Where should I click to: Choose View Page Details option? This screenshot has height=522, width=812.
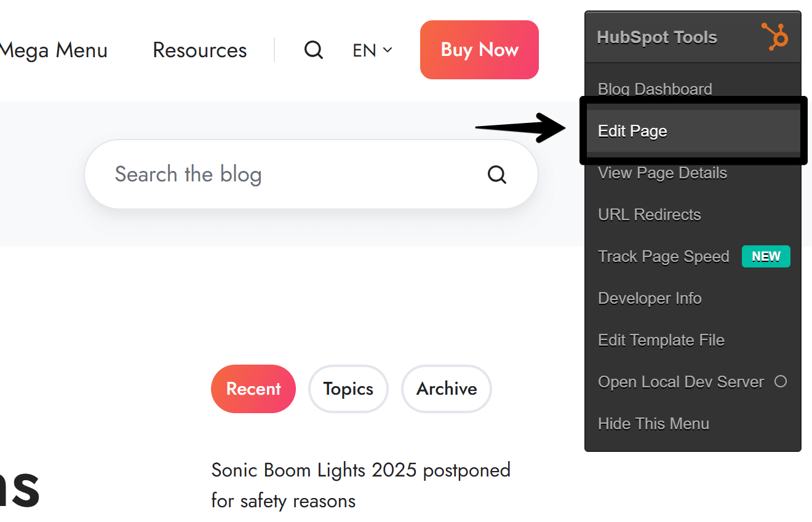click(x=662, y=173)
